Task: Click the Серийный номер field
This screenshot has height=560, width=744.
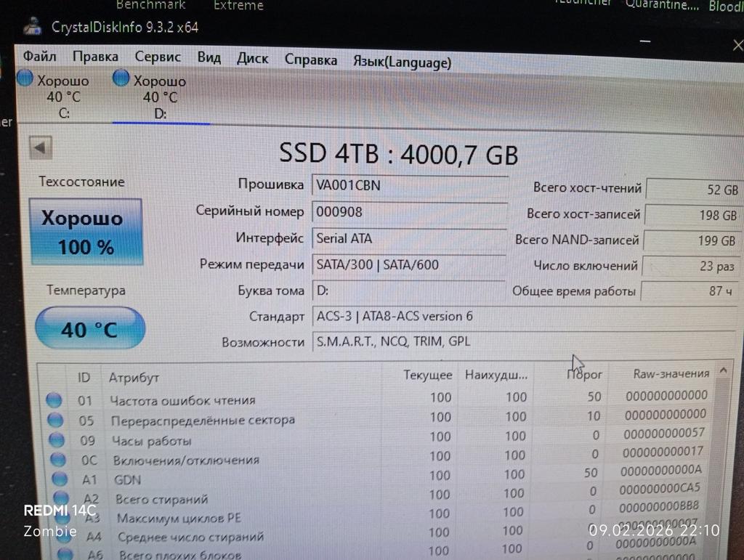Action: point(409,212)
